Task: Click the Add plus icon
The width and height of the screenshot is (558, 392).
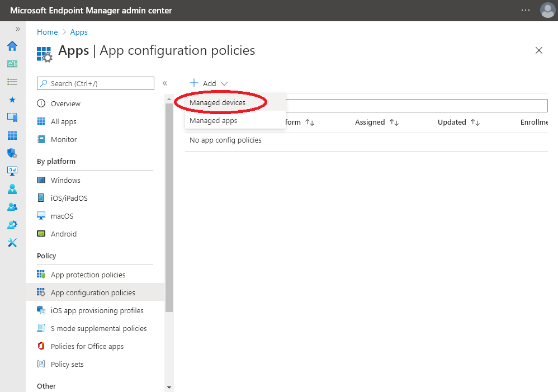Action: [194, 83]
